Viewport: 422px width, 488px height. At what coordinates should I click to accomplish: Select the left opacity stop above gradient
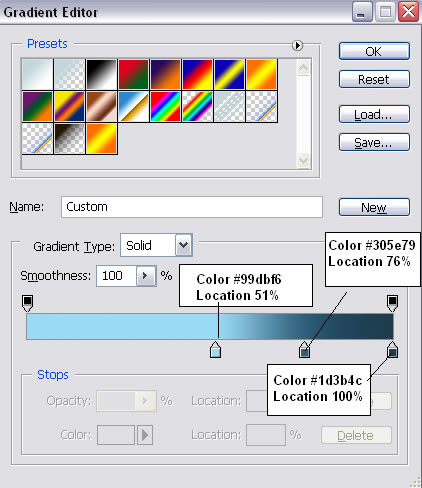click(x=27, y=303)
